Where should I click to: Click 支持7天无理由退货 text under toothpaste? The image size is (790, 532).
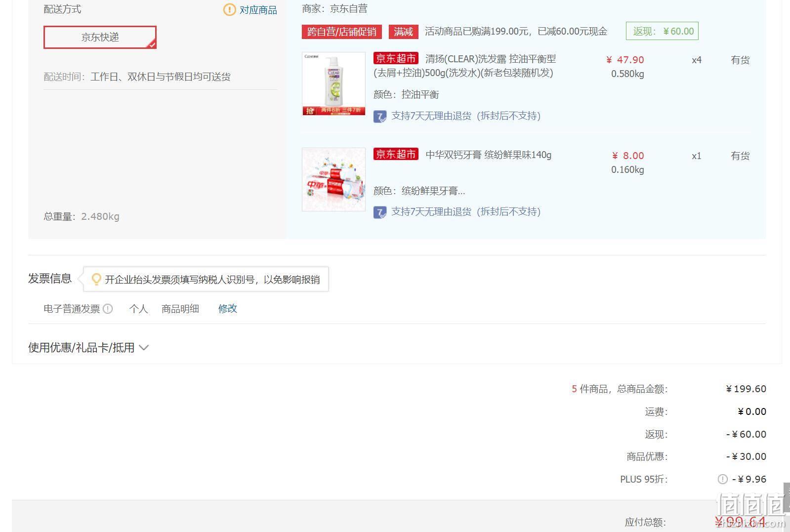[x=466, y=211]
